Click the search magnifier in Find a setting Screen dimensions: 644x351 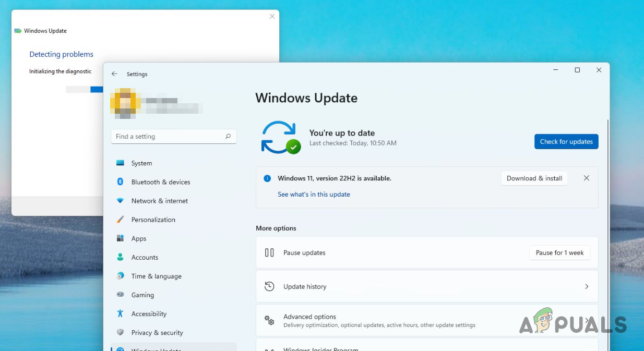[228, 137]
